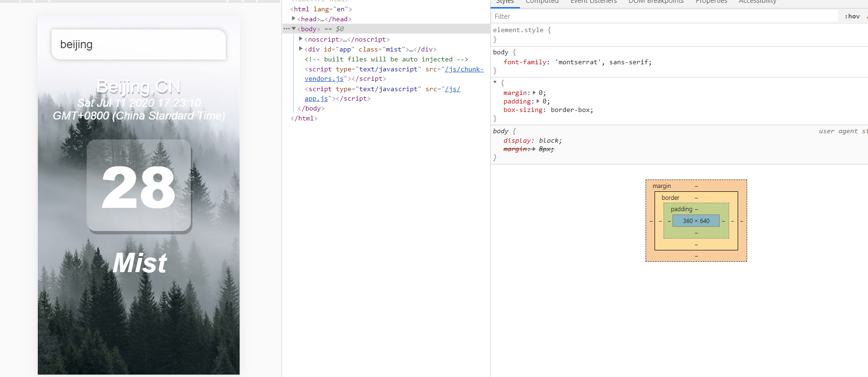The height and width of the screenshot is (377, 868).
Task: Open the DOM Breakpoints tab
Action: (656, 2)
